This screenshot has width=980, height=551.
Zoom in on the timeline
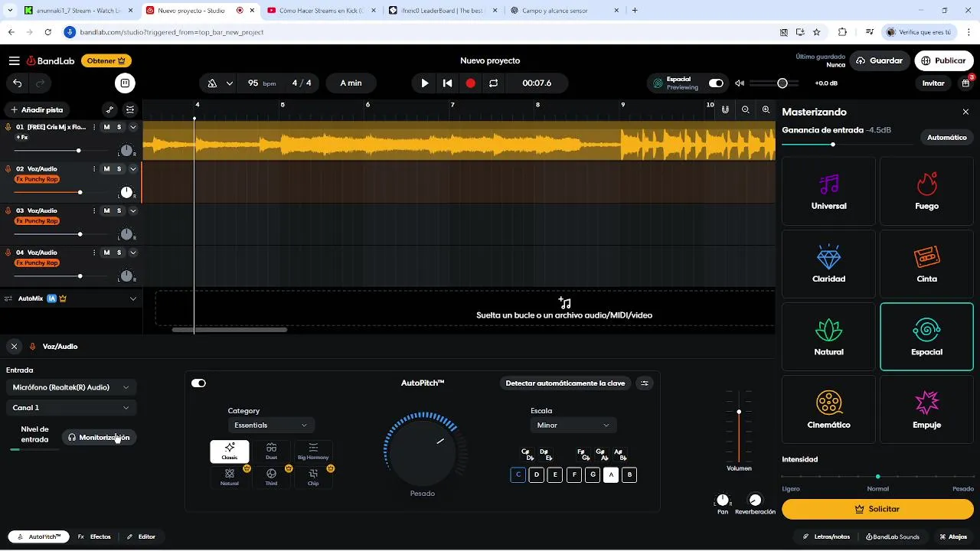pos(766,110)
